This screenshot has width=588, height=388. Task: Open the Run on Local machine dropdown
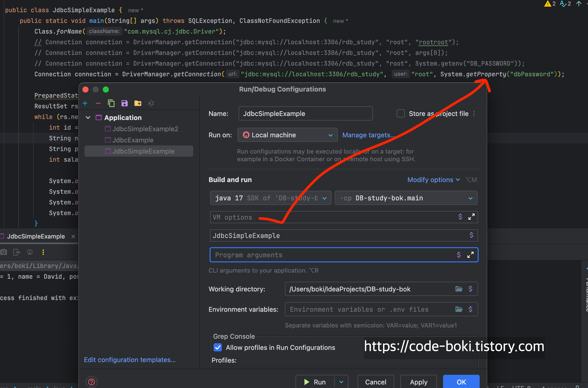287,135
